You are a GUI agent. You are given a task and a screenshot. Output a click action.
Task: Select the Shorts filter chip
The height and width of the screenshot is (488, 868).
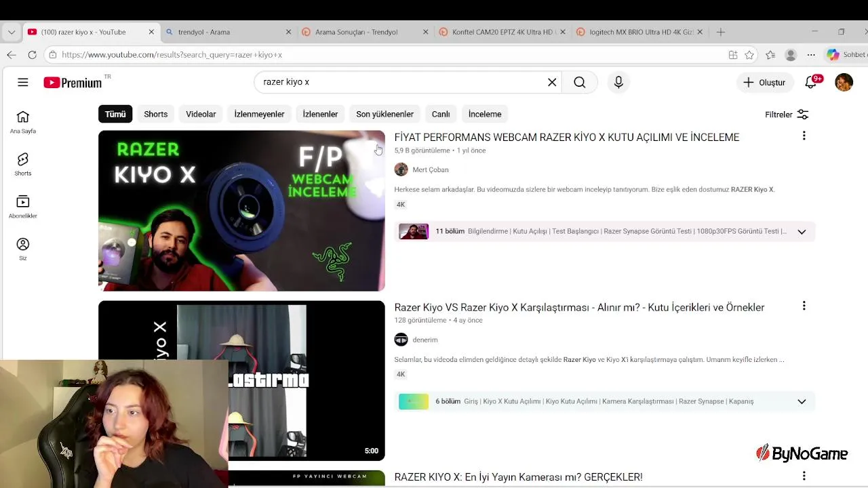coord(155,114)
